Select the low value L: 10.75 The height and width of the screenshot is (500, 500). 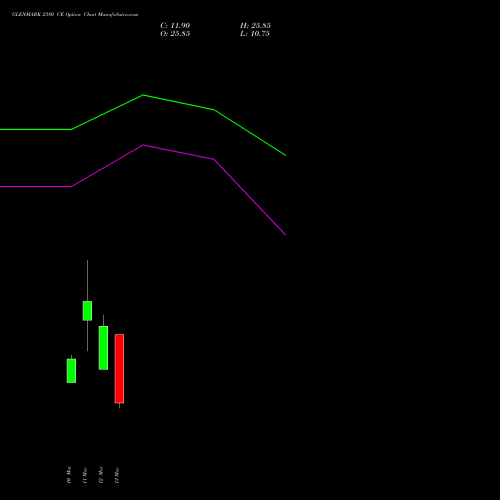coord(255,34)
